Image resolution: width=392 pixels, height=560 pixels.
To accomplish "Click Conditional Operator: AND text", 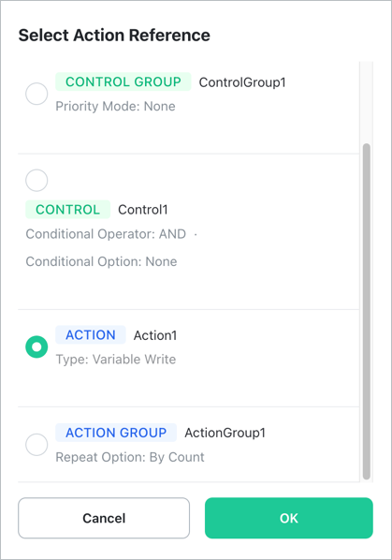I will (x=106, y=234).
